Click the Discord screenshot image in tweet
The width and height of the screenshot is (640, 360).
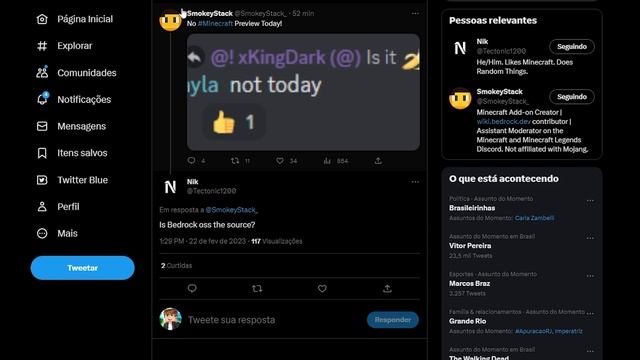coord(303,92)
